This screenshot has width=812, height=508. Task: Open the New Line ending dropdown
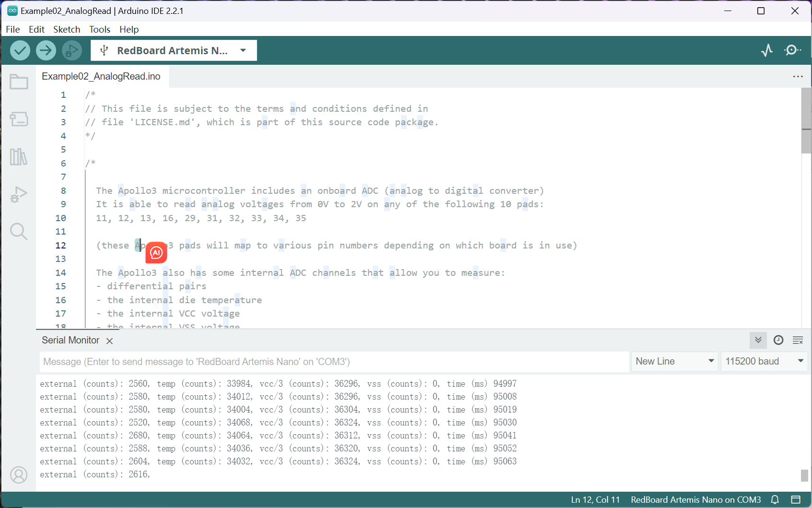(x=674, y=361)
